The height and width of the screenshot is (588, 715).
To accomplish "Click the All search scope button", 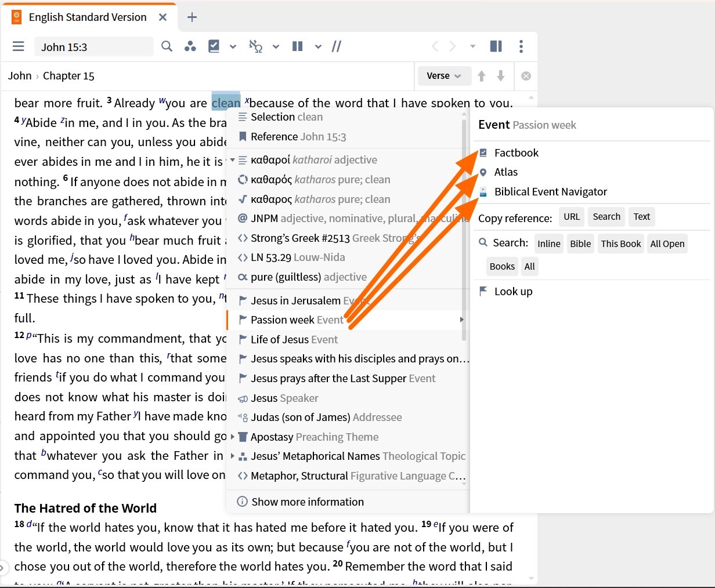I will pos(530,266).
